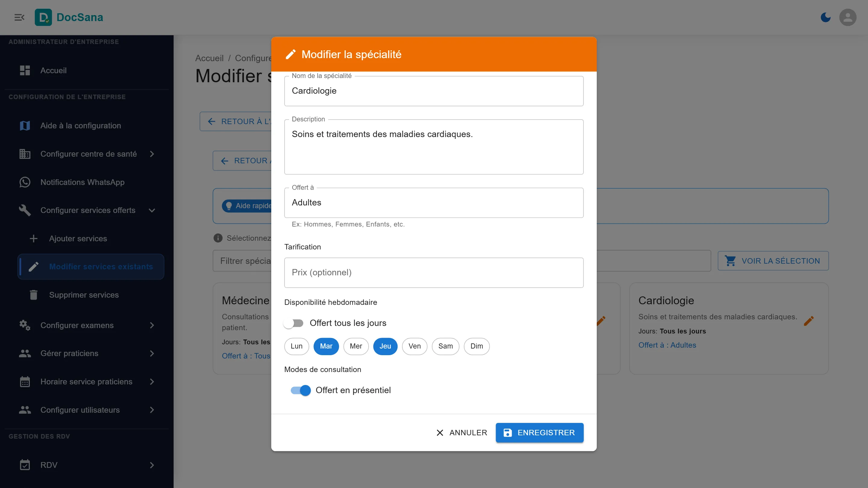Image resolution: width=868 pixels, height=488 pixels.
Task: Click the Offert à field containing Adultes
Action: pyautogui.click(x=434, y=203)
